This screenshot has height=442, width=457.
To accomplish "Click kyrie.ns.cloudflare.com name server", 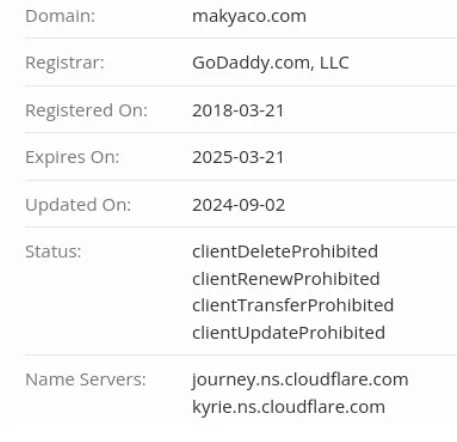I will pos(289,407).
